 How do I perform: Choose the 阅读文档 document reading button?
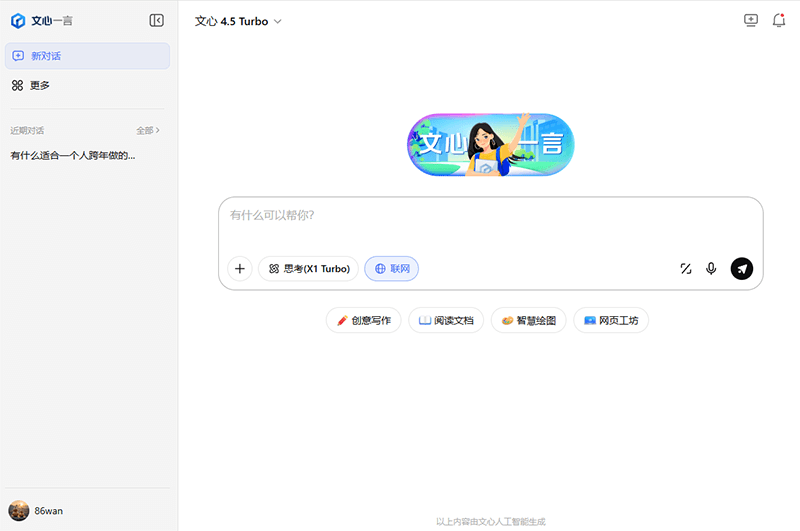tap(446, 320)
